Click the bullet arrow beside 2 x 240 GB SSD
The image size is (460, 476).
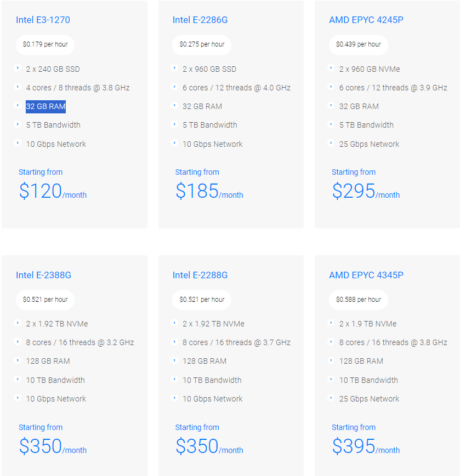[18, 68]
